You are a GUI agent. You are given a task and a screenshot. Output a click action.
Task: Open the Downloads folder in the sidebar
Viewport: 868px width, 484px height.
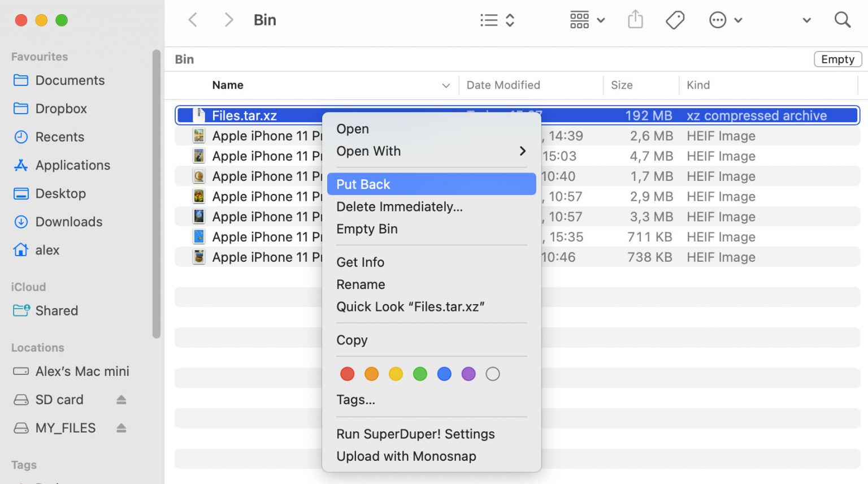(x=68, y=222)
